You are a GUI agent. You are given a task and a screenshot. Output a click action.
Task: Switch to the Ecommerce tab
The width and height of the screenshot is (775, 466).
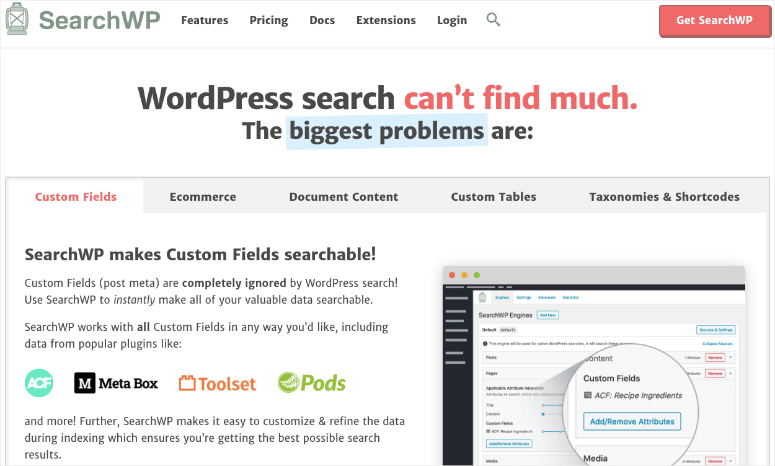[x=203, y=197]
